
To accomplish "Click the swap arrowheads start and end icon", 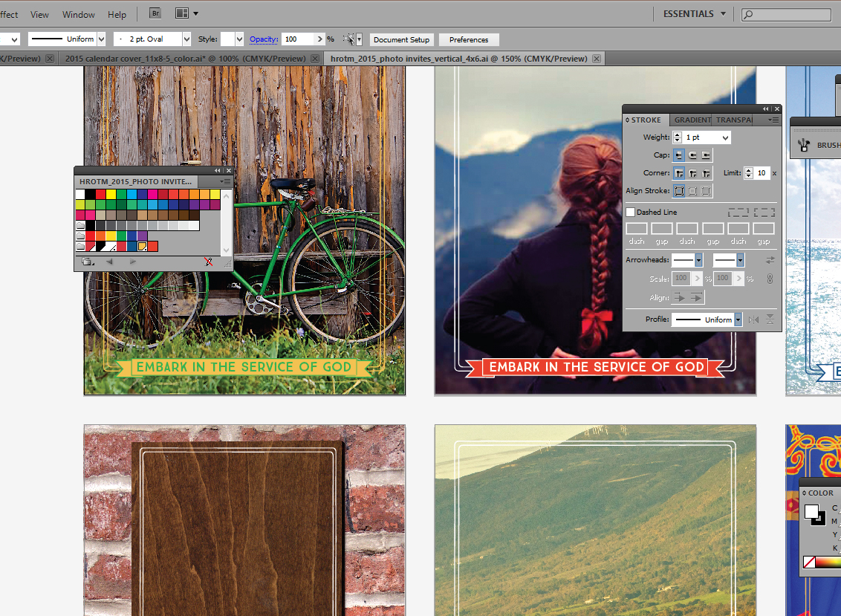I will 770,260.
